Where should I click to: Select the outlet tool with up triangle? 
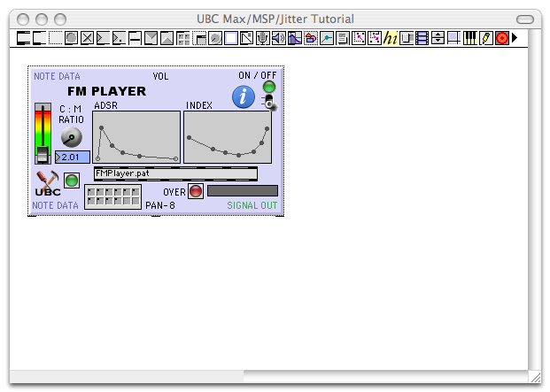[x=167, y=38]
